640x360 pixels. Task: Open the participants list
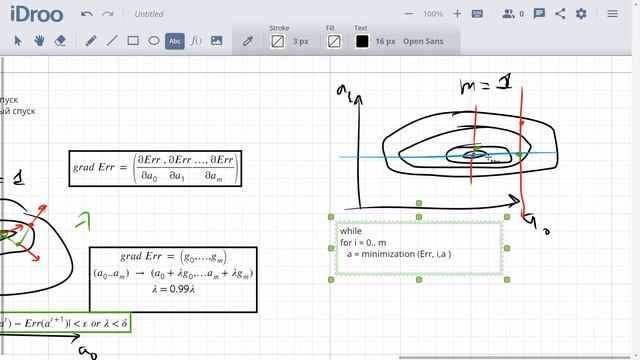coord(513,14)
